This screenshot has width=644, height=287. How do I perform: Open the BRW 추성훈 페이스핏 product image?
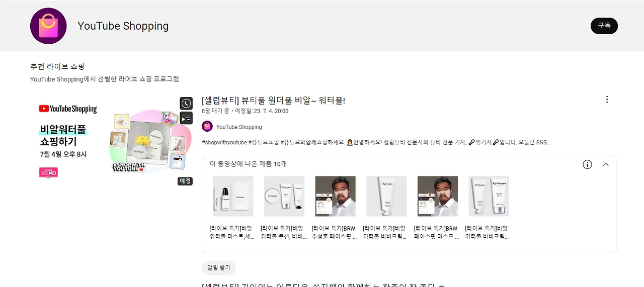336,196
